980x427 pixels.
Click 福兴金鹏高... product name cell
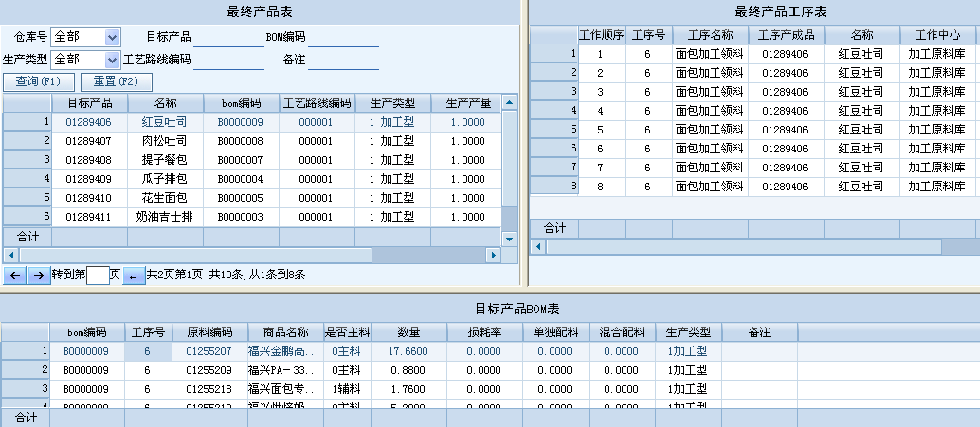(285, 351)
